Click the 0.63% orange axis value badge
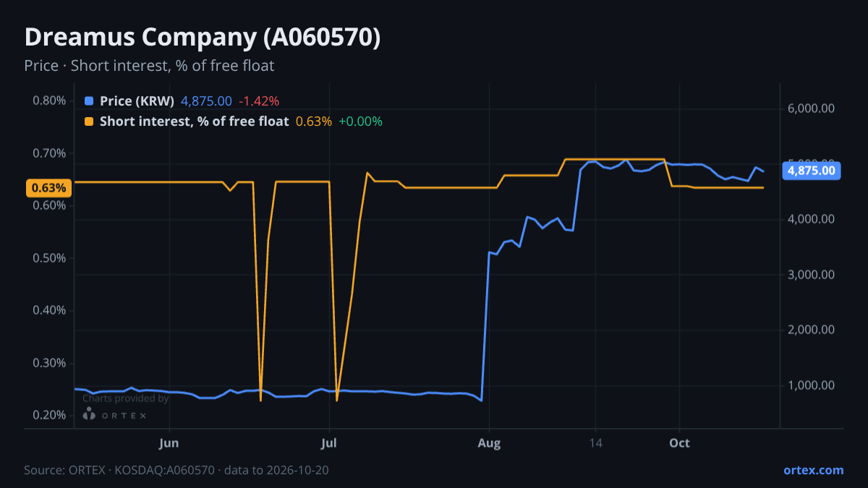The image size is (868, 488). (49, 188)
